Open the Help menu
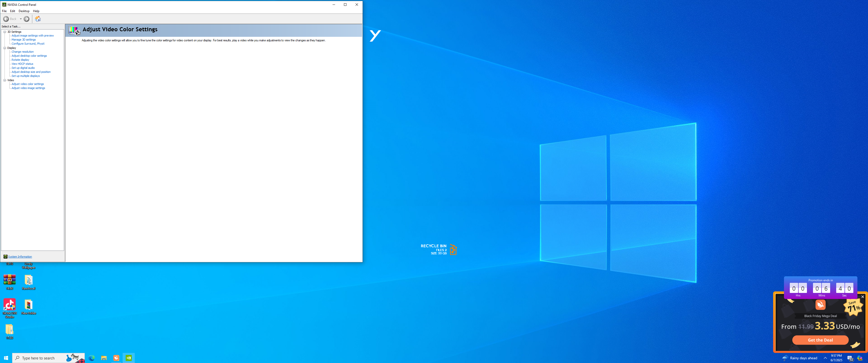Viewport: 868px width, 363px height. (x=36, y=11)
